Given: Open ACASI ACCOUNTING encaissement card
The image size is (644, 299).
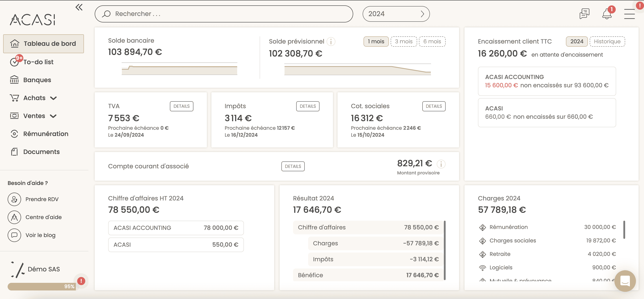Looking at the screenshot, I should pos(547,81).
